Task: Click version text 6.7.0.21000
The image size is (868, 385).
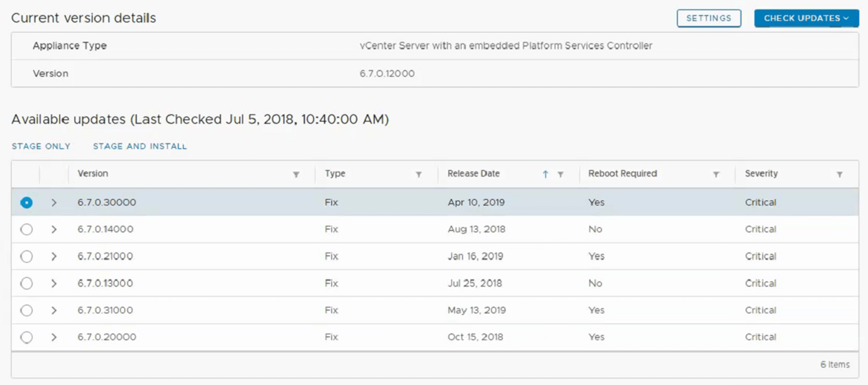Action: pyautogui.click(x=105, y=256)
